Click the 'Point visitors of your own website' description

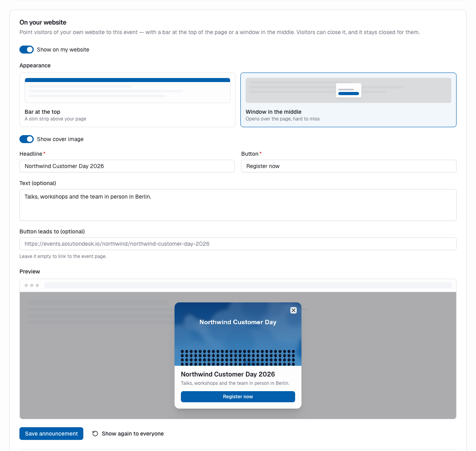[219, 32]
